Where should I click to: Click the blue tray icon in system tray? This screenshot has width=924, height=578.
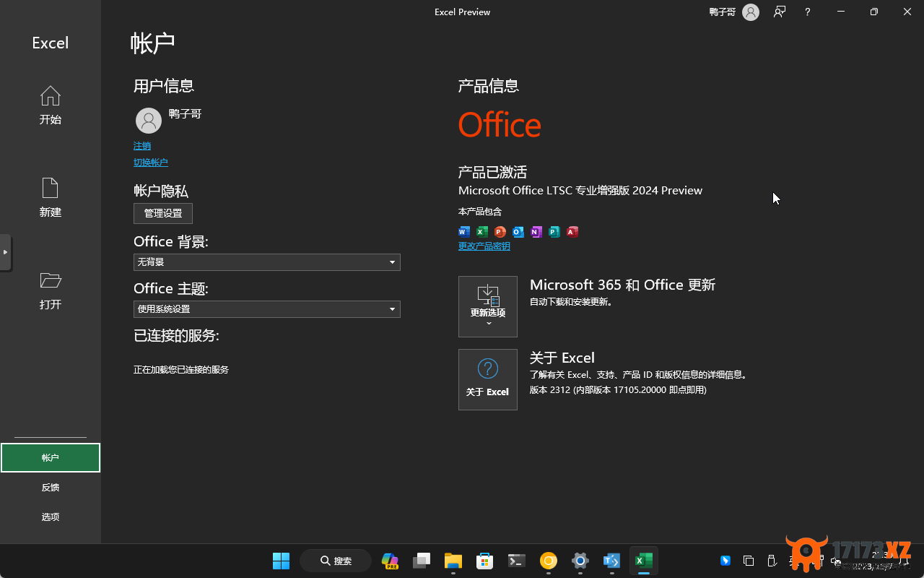click(725, 561)
